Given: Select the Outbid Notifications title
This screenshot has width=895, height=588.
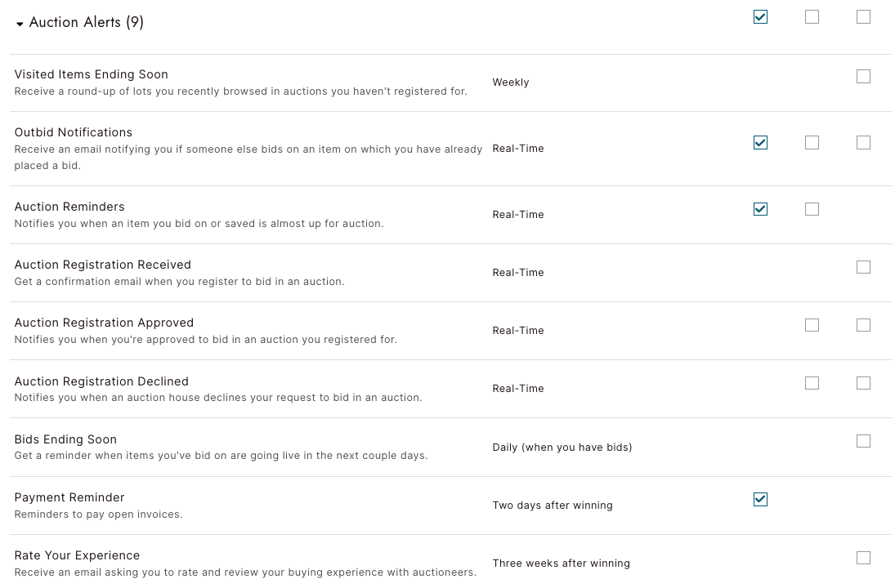Looking at the screenshot, I should click(73, 132).
